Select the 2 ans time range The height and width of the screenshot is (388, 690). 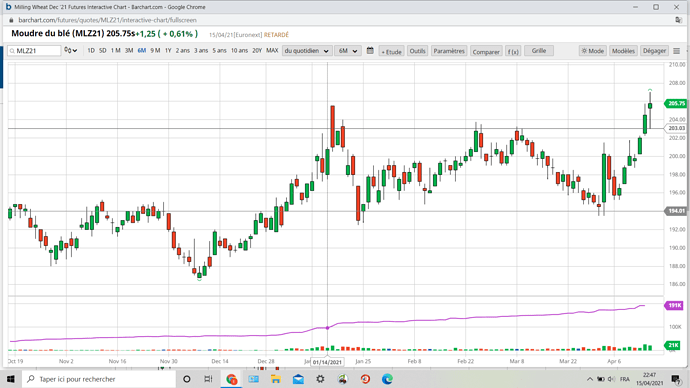pyautogui.click(x=183, y=51)
